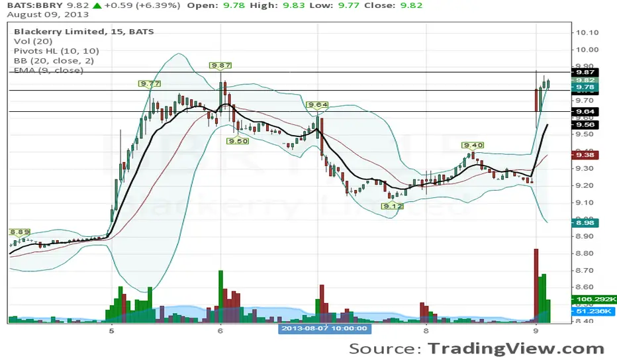Click the tallest red volume bar on day 9
The image size is (617, 364).
pos(536,286)
